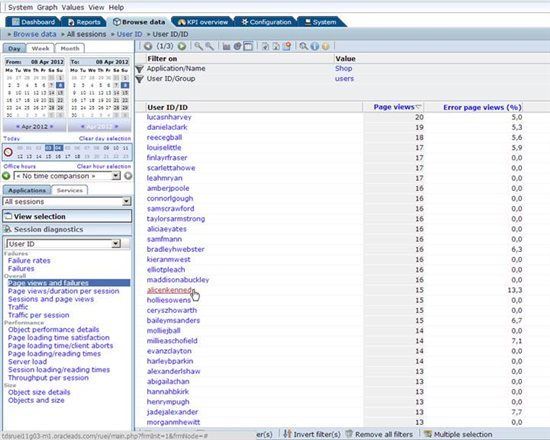Click Invert filter(s) in bottom bar

point(312,434)
